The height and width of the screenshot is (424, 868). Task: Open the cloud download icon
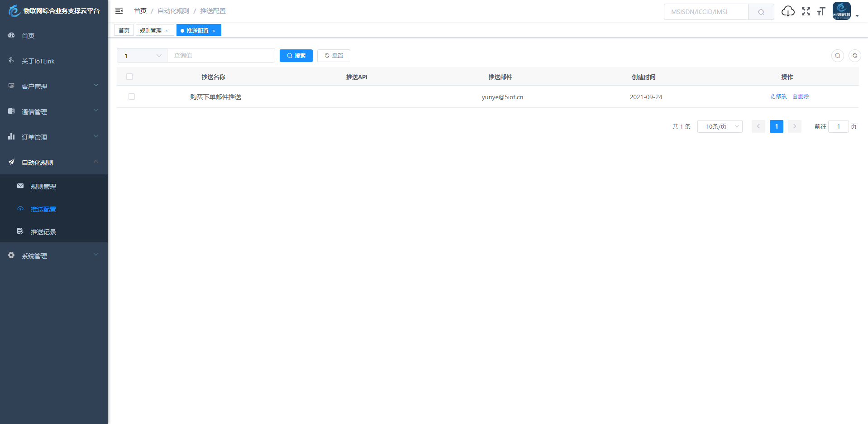[788, 11]
